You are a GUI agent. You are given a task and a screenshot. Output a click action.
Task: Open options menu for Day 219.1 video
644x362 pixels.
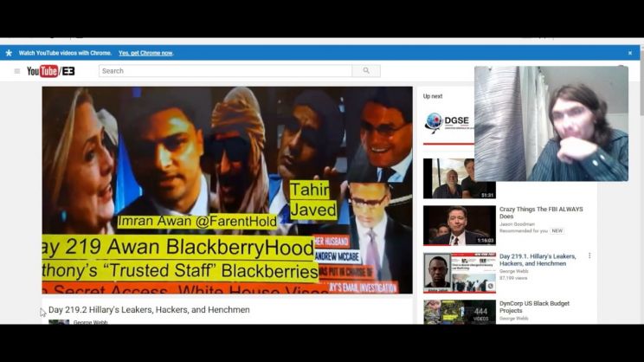click(x=589, y=256)
